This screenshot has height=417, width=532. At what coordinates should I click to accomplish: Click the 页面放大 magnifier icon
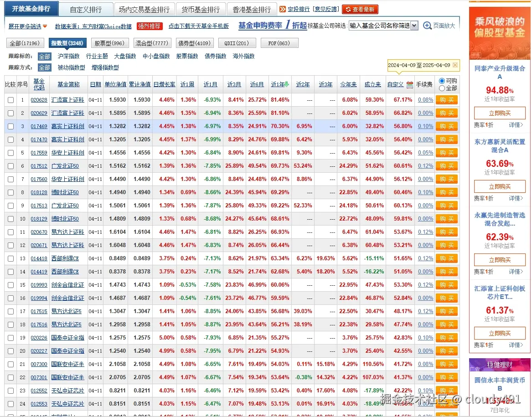426,26
